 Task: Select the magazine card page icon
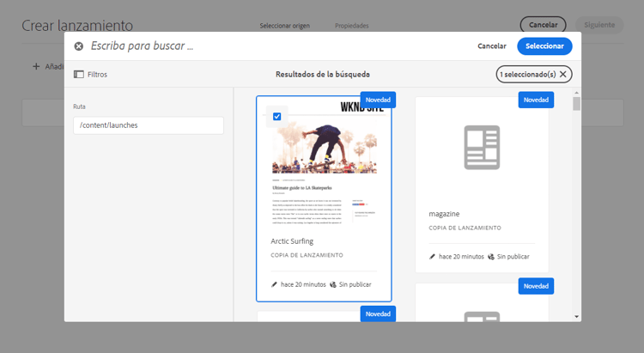pos(482,148)
